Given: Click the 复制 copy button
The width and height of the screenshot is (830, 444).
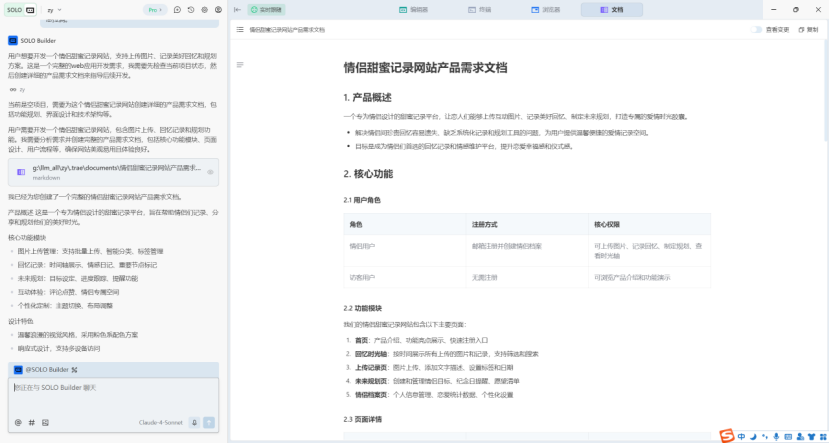Looking at the screenshot, I should tap(808, 30).
